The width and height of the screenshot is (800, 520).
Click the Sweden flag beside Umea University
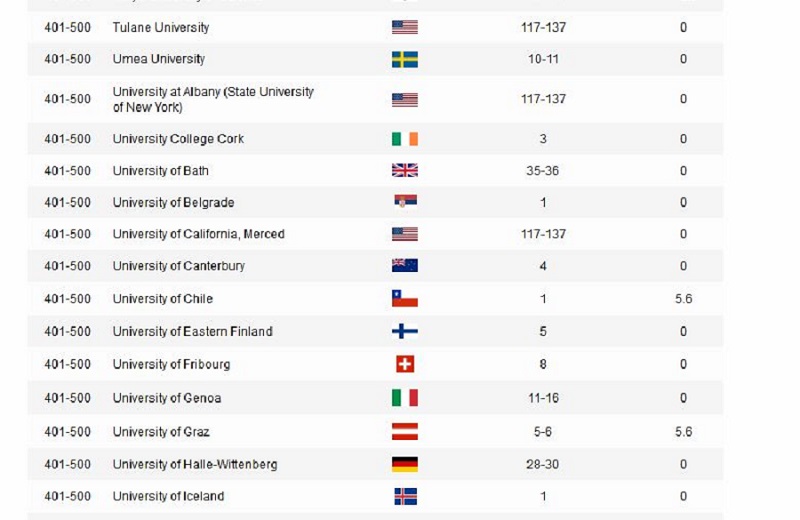click(x=404, y=59)
